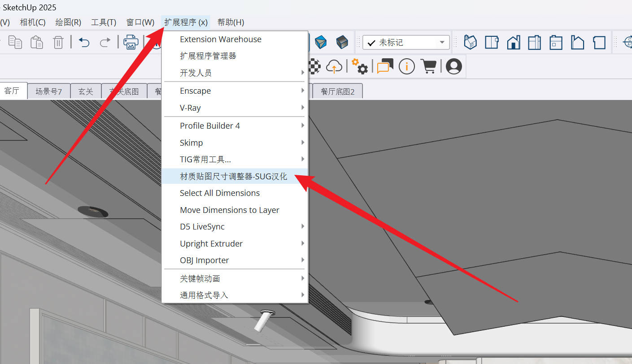
Task: Click Select All Dimensions entry
Action: (220, 193)
